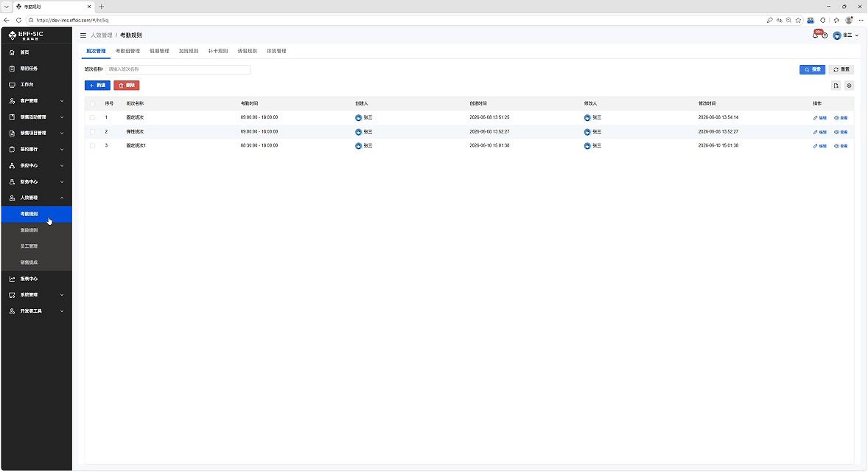The height and width of the screenshot is (472, 868).
Task: Toggle the select-all checkbox in table header
Action: coord(92,103)
